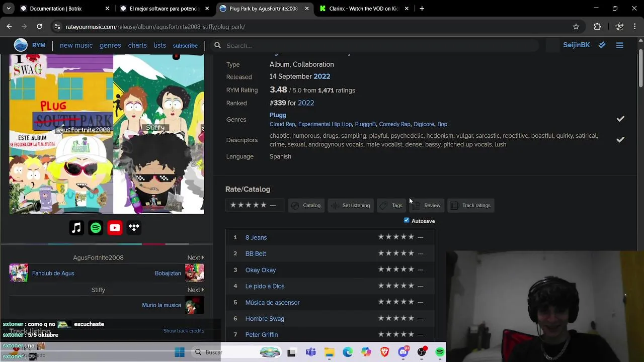Open the new music menu
The height and width of the screenshot is (362, 644).
(x=76, y=45)
